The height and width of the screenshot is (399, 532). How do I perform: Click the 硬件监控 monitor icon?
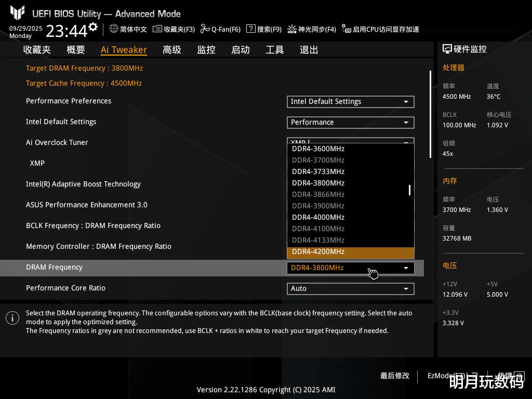(447, 49)
